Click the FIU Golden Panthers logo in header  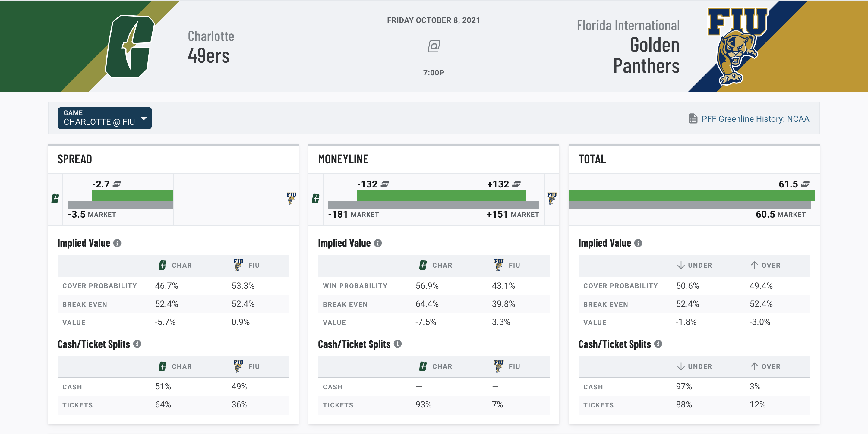(737, 46)
